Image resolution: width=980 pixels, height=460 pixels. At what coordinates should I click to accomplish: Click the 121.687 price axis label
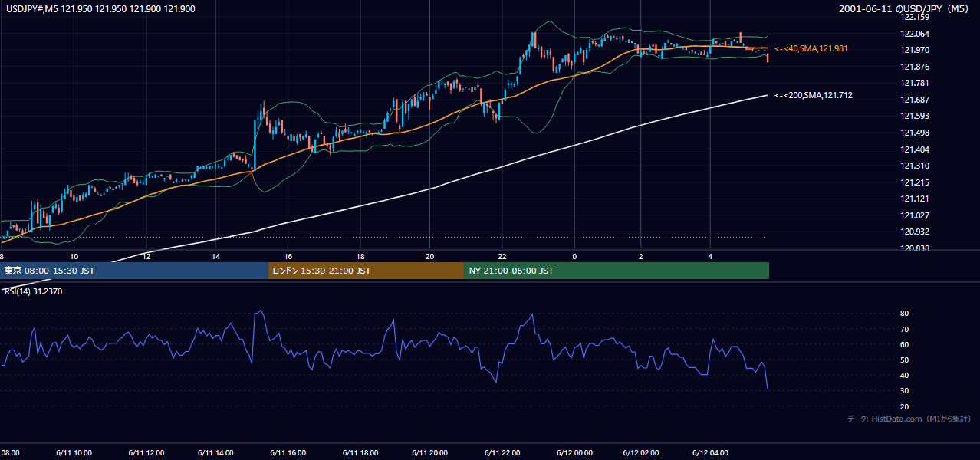click(914, 100)
